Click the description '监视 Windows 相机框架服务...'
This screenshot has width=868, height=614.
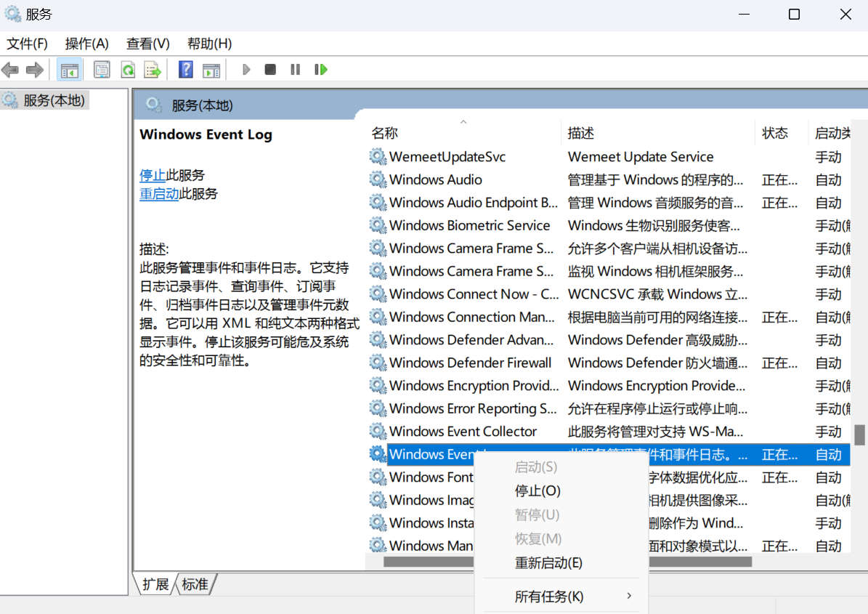655,271
